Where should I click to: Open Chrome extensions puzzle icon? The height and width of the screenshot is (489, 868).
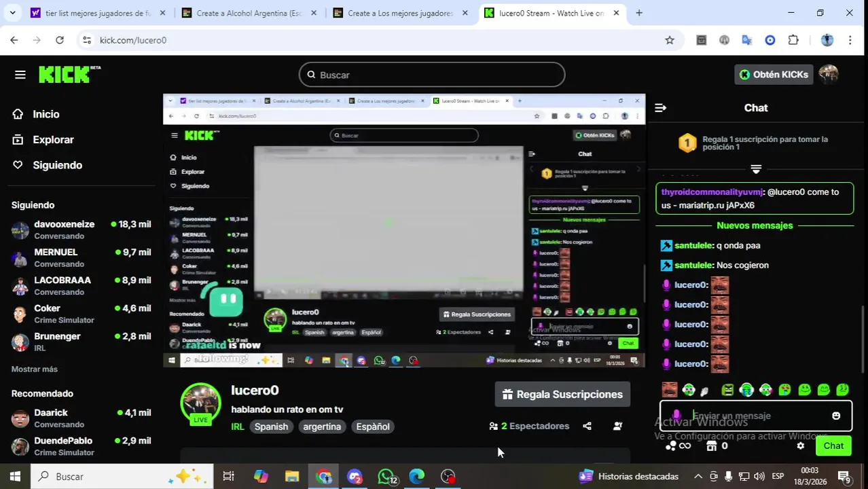click(793, 40)
